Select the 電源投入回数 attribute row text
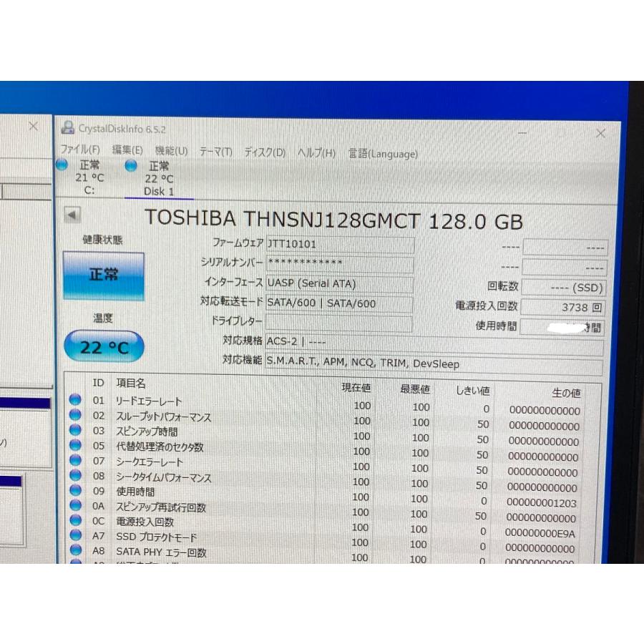 pyautogui.click(x=145, y=522)
